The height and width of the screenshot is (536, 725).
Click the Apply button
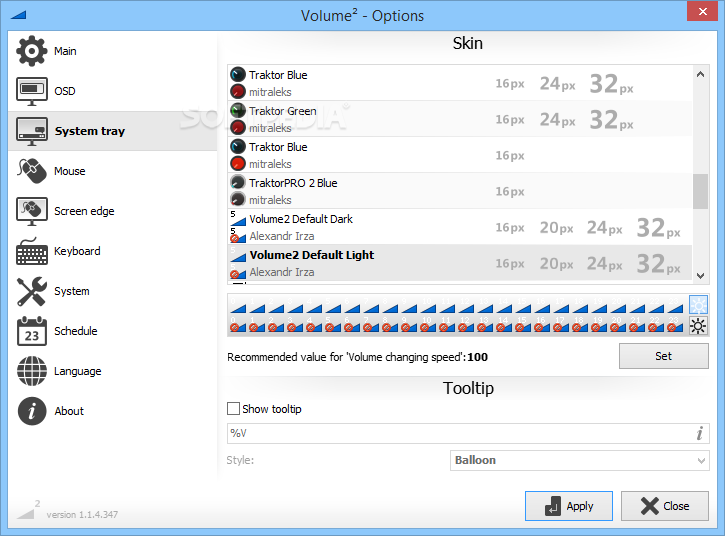point(569,506)
